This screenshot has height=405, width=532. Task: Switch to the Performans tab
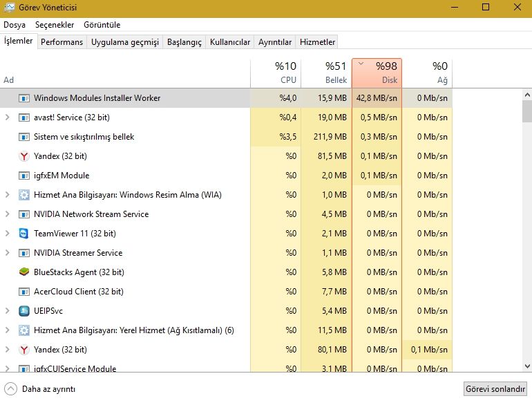click(x=61, y=42)
